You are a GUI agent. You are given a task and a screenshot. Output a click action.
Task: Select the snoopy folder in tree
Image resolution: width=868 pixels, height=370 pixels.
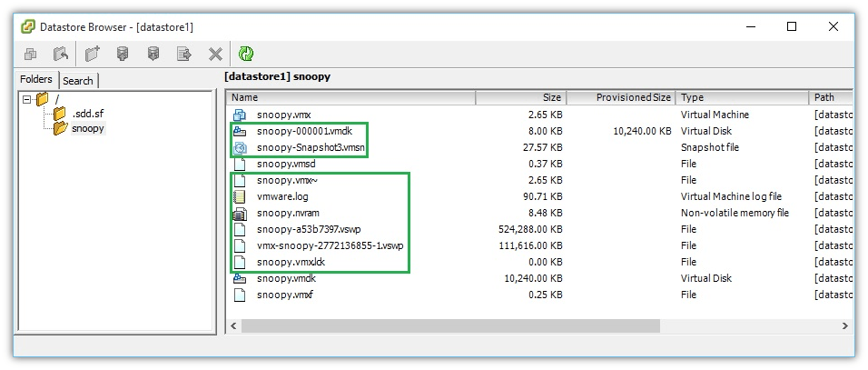click(x=88, y=129)
